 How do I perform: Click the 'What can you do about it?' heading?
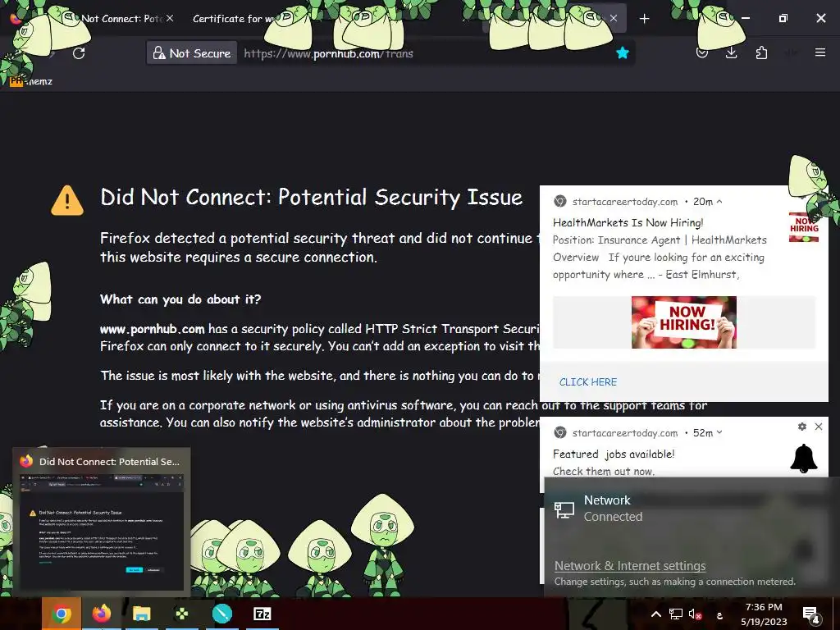pos(180,299)
